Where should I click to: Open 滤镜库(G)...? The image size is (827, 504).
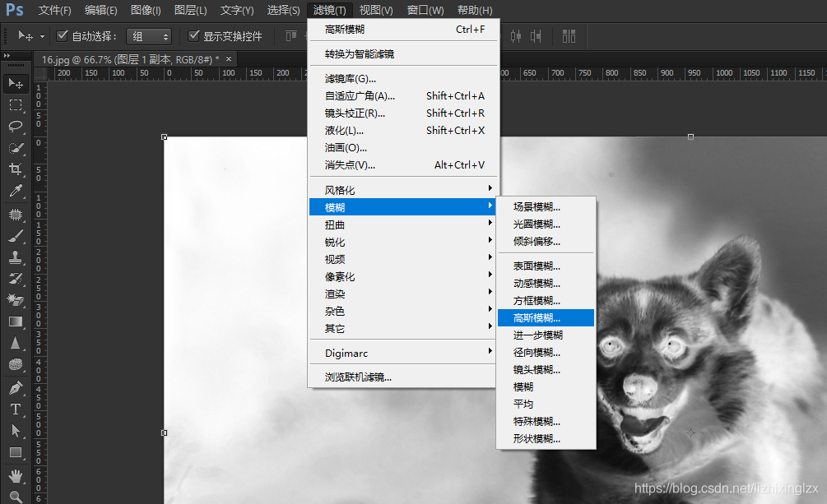point(402,79)
